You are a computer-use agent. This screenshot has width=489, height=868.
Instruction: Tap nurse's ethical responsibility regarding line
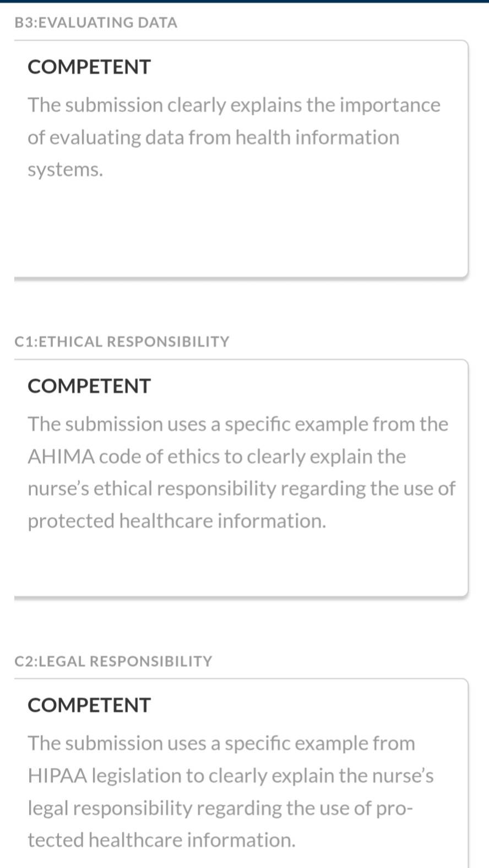241,489
